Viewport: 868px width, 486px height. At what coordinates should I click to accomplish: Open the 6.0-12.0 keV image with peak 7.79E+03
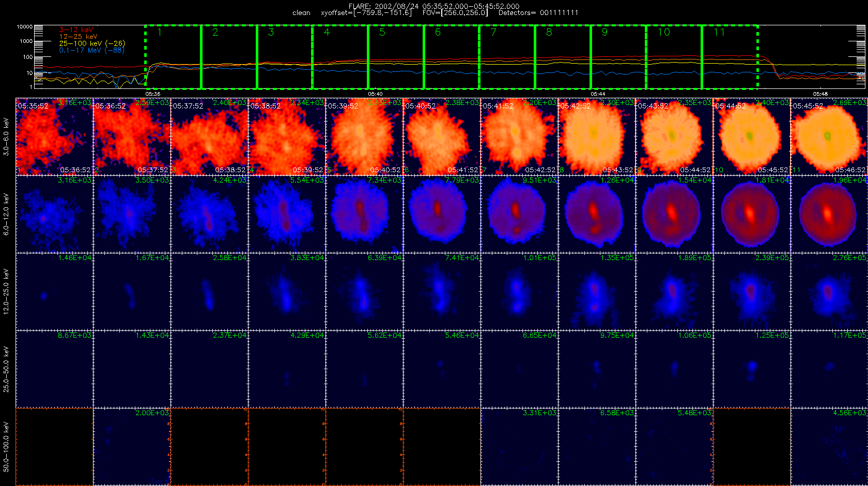442,214
